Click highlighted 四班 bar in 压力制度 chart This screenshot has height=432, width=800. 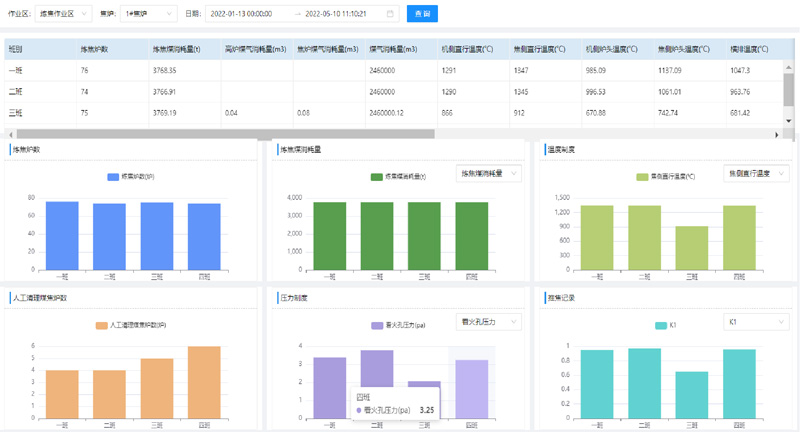471,389
